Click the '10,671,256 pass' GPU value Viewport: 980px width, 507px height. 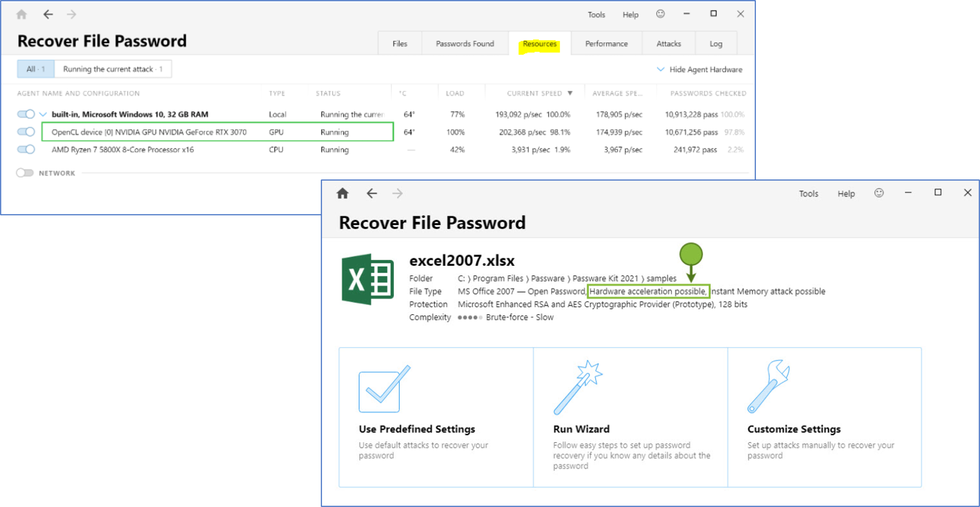[691, 132]
